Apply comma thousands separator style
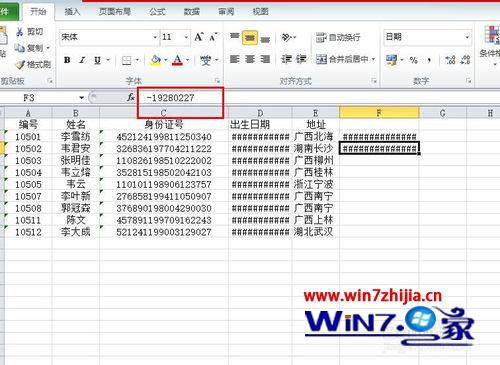500x365 pixels. coord(429,60)
